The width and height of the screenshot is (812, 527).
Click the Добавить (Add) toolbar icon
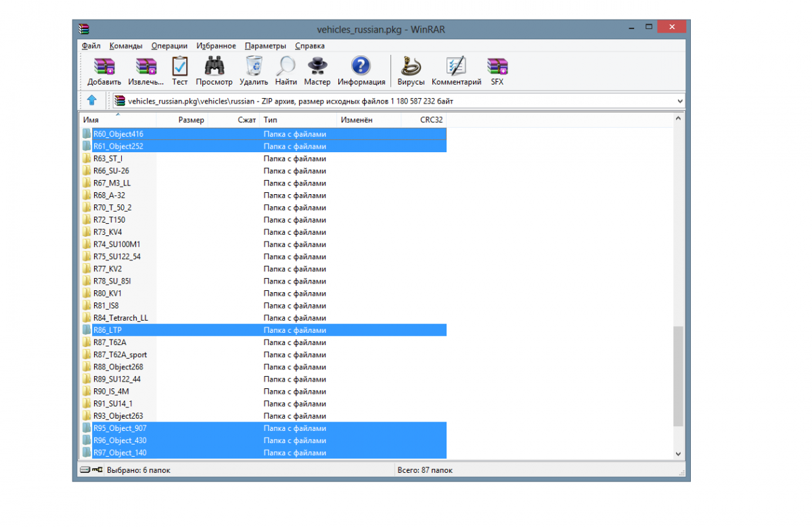(104, 66)
